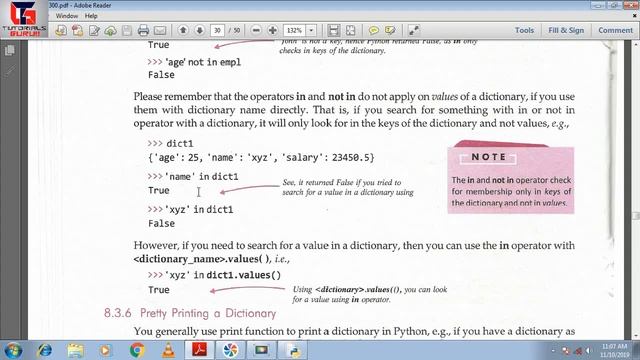Show page thumbnails panel in left sidebar
The height and width of the screenshot is (360, 640).
10,51
